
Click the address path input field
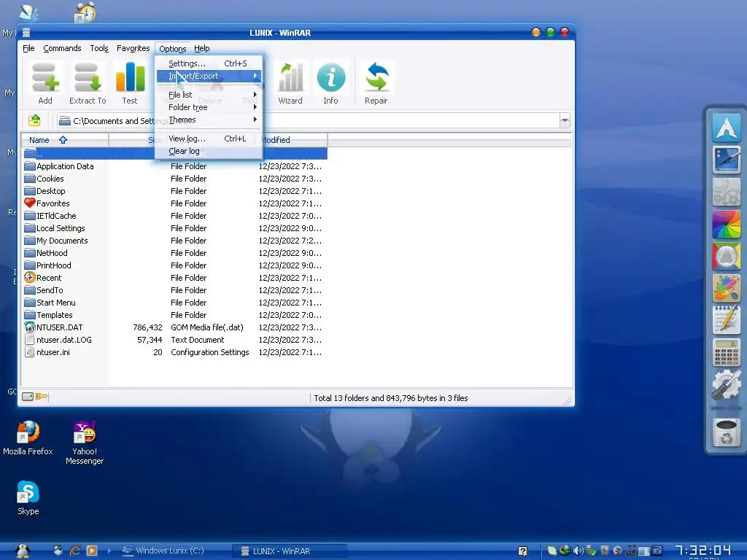pyautogui.click(x=308, y=120)
